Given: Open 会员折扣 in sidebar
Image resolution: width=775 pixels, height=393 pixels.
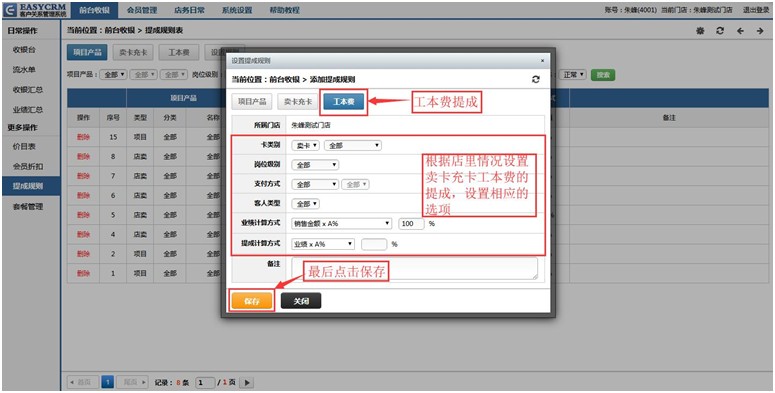Looking at the screenshot, I should pos(27,167).
